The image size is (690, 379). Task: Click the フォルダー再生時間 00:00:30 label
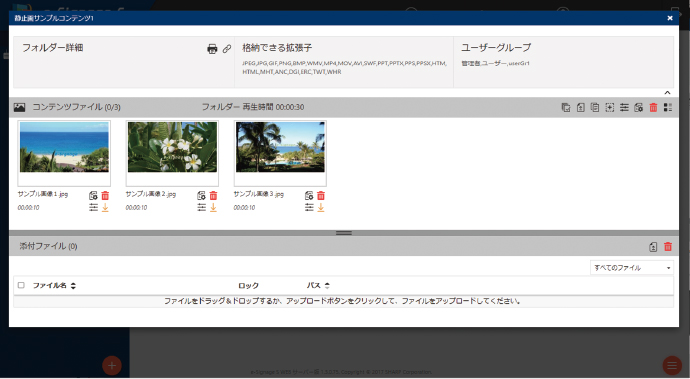(253, 107)
